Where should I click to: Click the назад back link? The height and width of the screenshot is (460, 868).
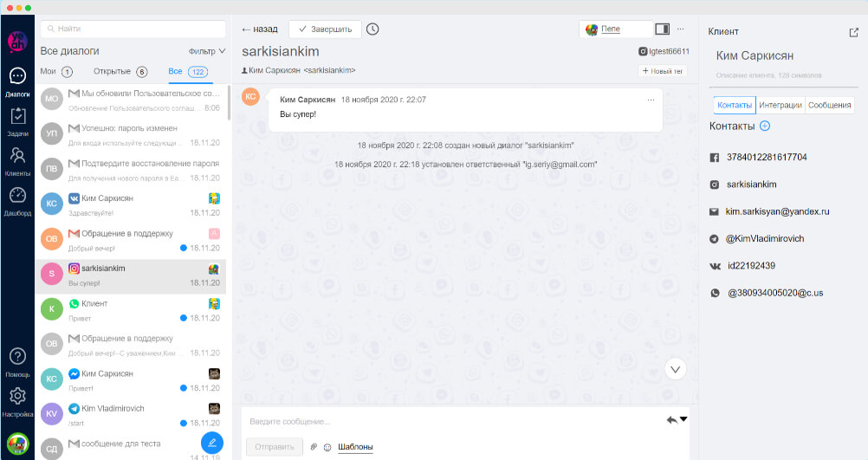coord(260,29)
